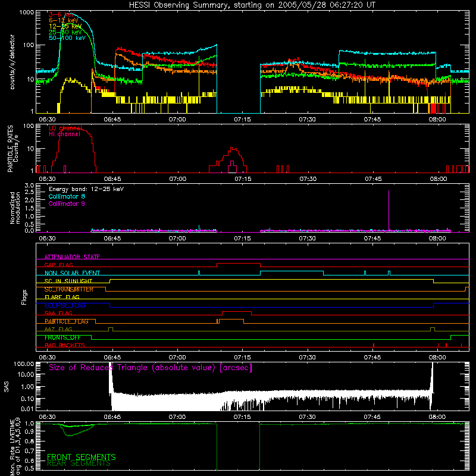476x476 pixels.
Task: Click the 'HI channel' legend label
Action: [x=65, y=134]
